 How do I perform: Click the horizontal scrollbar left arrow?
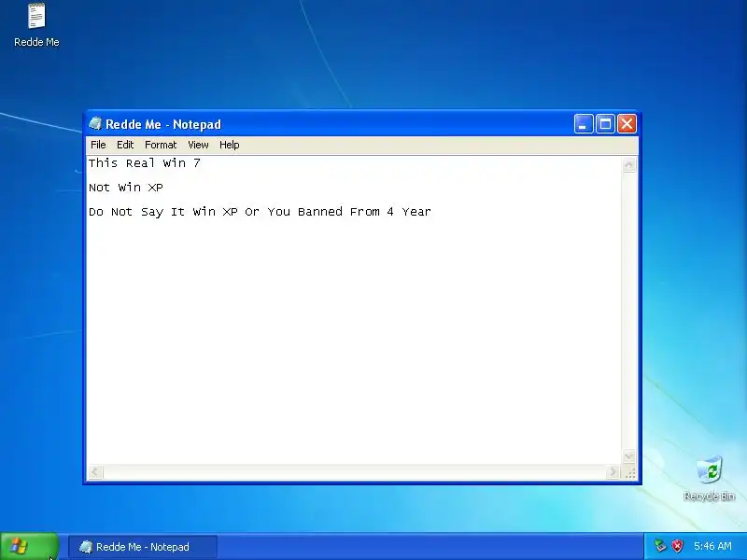(95, 472)
